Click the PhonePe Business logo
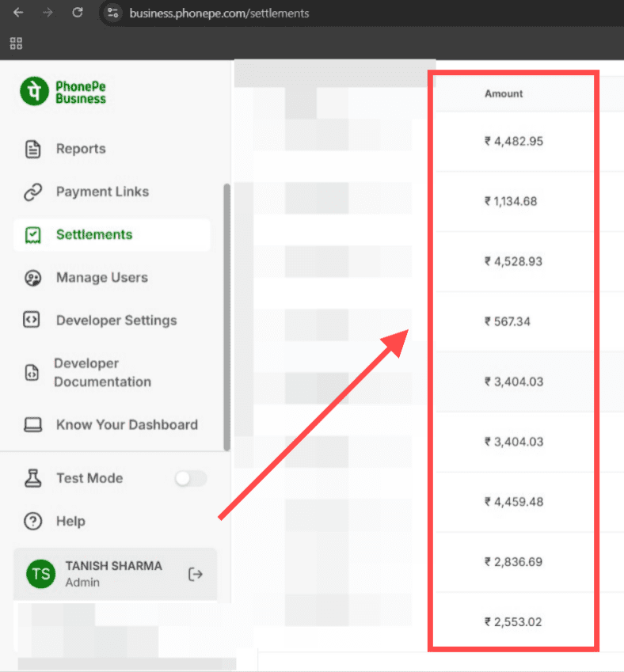Viewport: 624px width, 672px height. pos(63,92)
